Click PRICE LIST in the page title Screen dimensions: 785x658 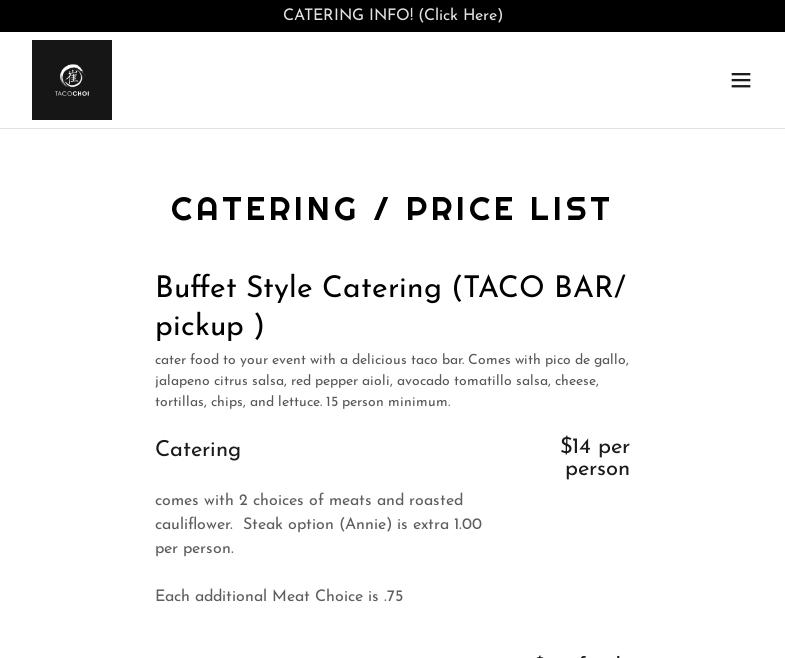pos(508,210)
